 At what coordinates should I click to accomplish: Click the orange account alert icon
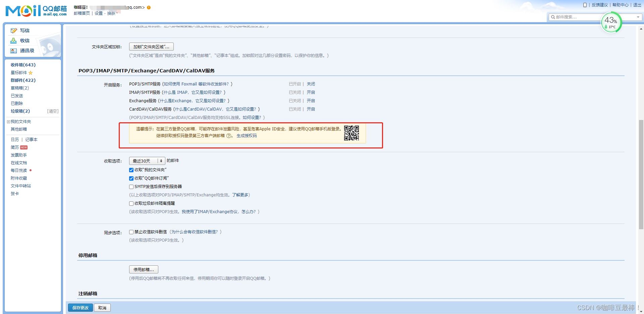149,7
